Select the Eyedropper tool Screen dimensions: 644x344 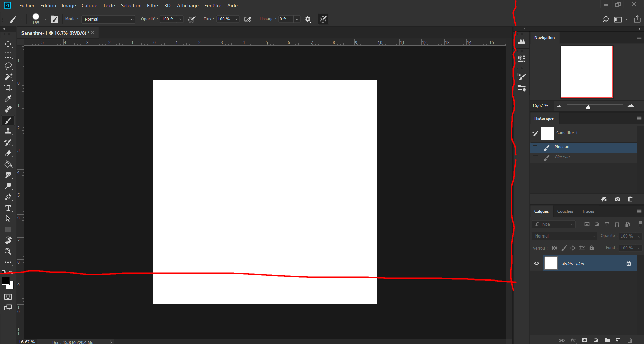coord(8,98)
